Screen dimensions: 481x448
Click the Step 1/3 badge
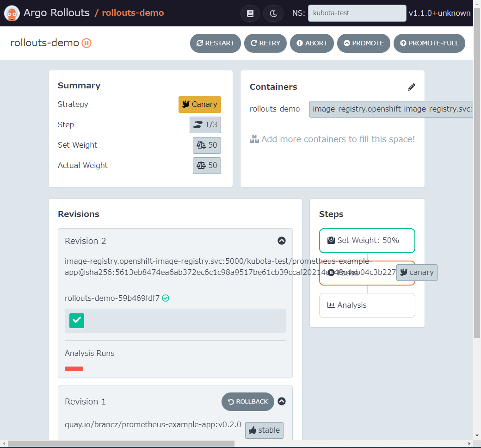(x=205, y=124)
